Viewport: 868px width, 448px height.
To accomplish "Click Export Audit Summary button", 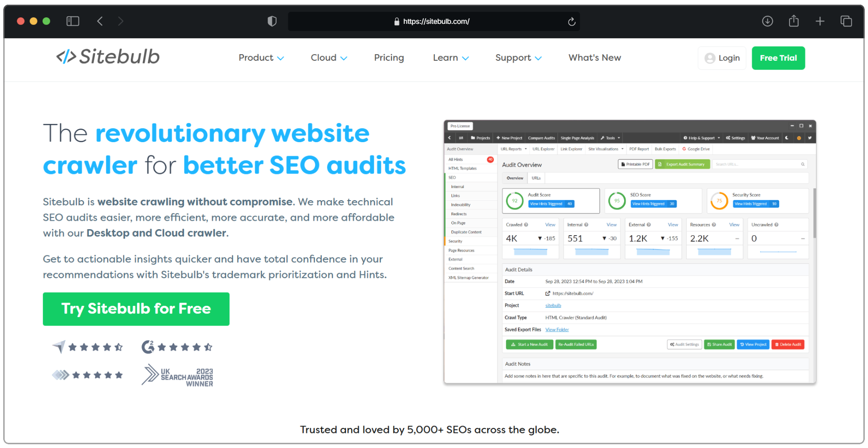I will tap(682, 164).
